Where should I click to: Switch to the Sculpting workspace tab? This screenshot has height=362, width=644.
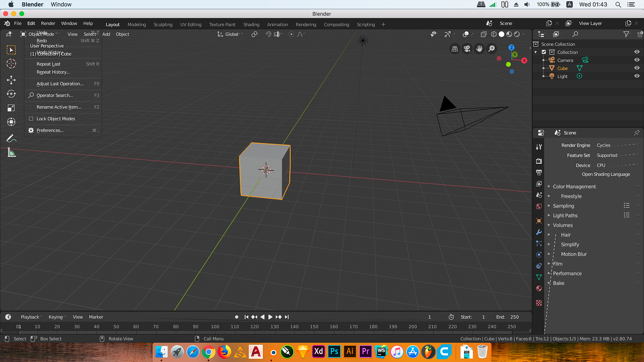(163, 24)
